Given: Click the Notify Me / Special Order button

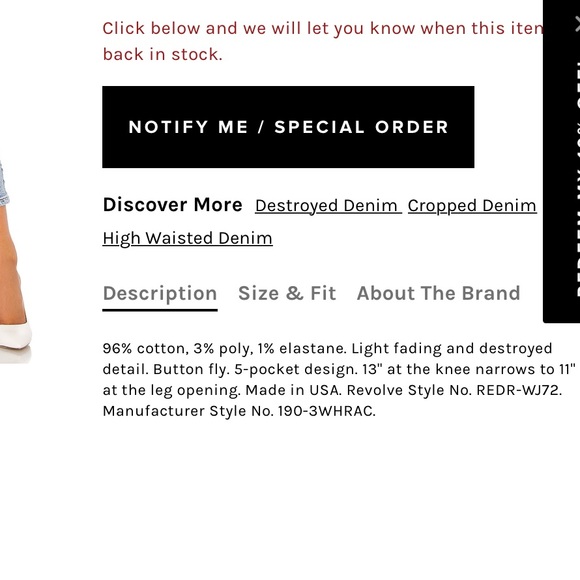Looking at the screenshot, I should click(x=288, y=127).
